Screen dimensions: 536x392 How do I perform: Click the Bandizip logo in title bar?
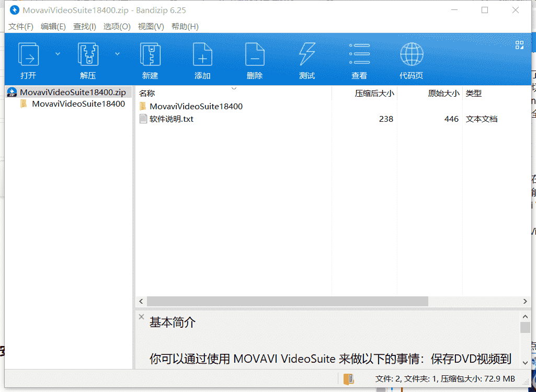[14, 10]
